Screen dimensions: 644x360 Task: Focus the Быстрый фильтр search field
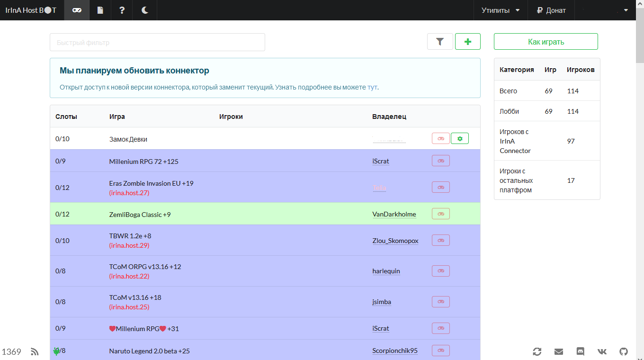click(x=157, y=42)
